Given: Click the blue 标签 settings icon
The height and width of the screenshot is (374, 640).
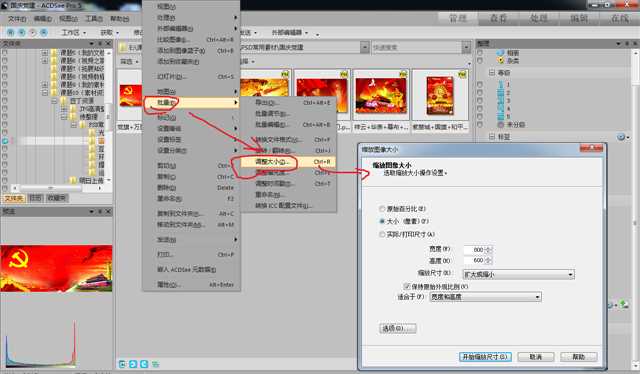Looking at the screenshot, I should tap(621, 137).
